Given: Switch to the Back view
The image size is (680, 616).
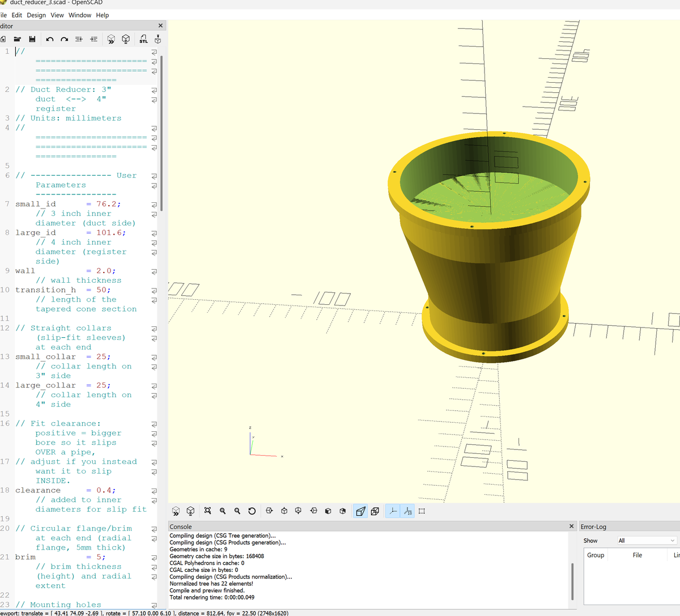Looking at the screenshot, I should pos(343,511).
